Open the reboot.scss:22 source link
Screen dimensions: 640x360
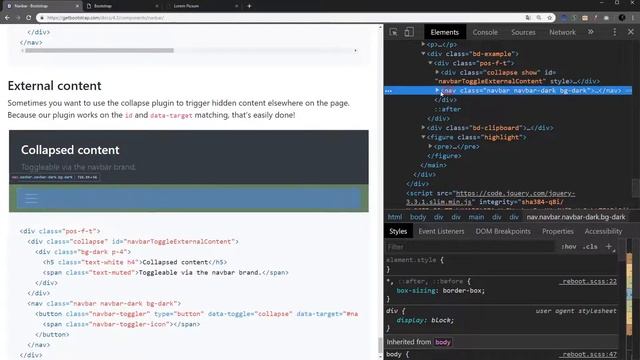(x=589, y=281)
